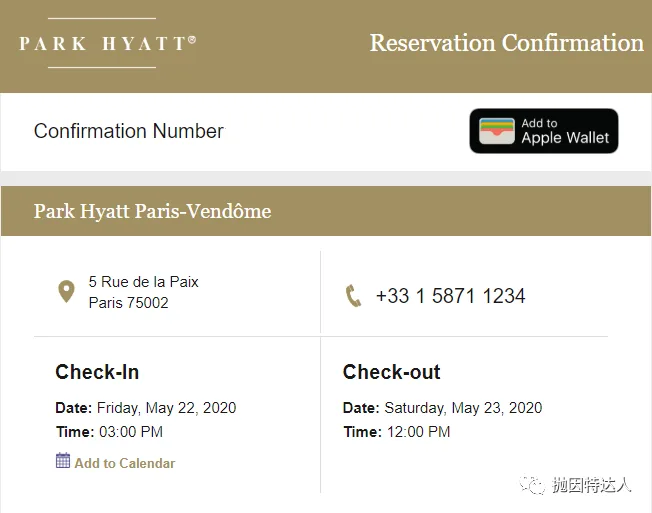The image size is (652, 513).
Task: Click the check-out date Saturday, May 23, 2020
Action: pos(463,408)
